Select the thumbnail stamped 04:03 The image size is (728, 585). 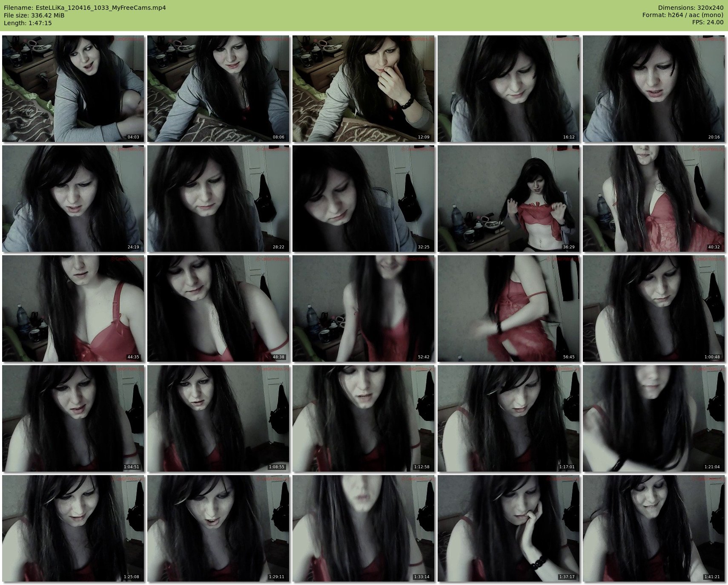click(x=73, y=89)
